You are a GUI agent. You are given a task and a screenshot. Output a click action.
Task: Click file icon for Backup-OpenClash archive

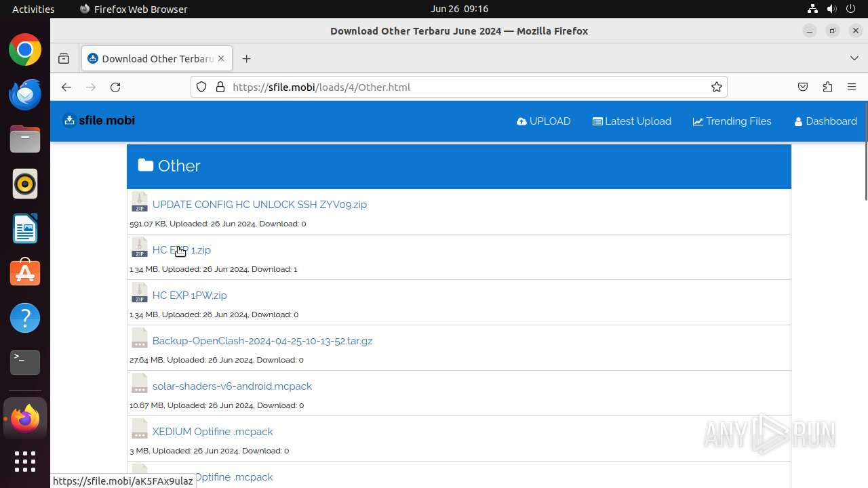[140, 338]
